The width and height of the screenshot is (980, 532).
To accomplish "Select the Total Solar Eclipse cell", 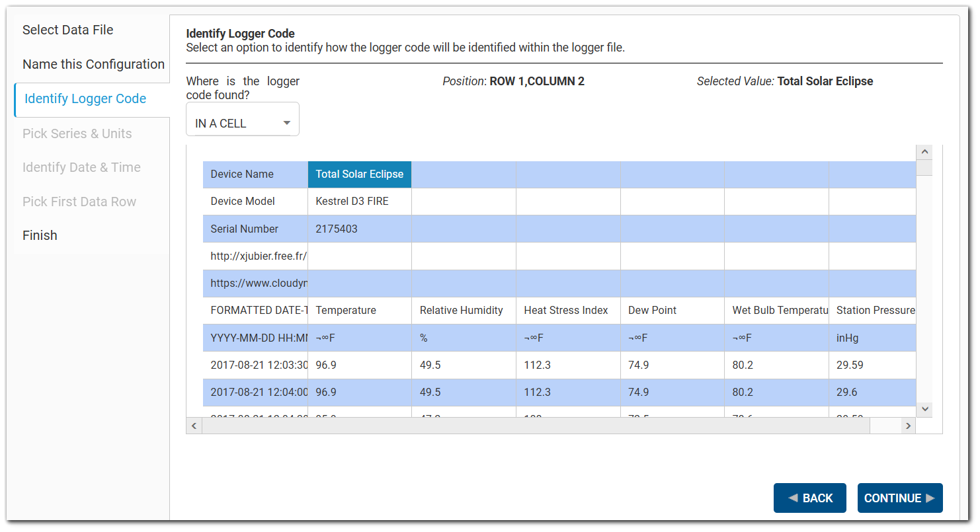I will [x=360, y=174].
